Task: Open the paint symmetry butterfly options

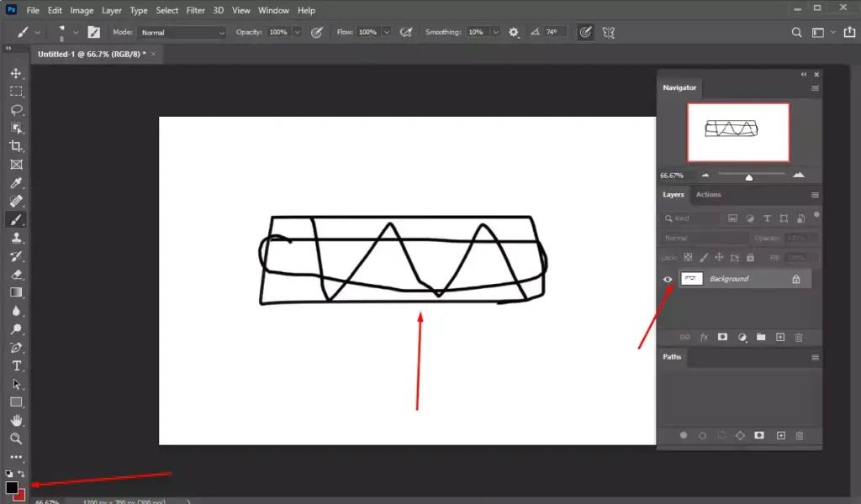Action: point(608,32)
